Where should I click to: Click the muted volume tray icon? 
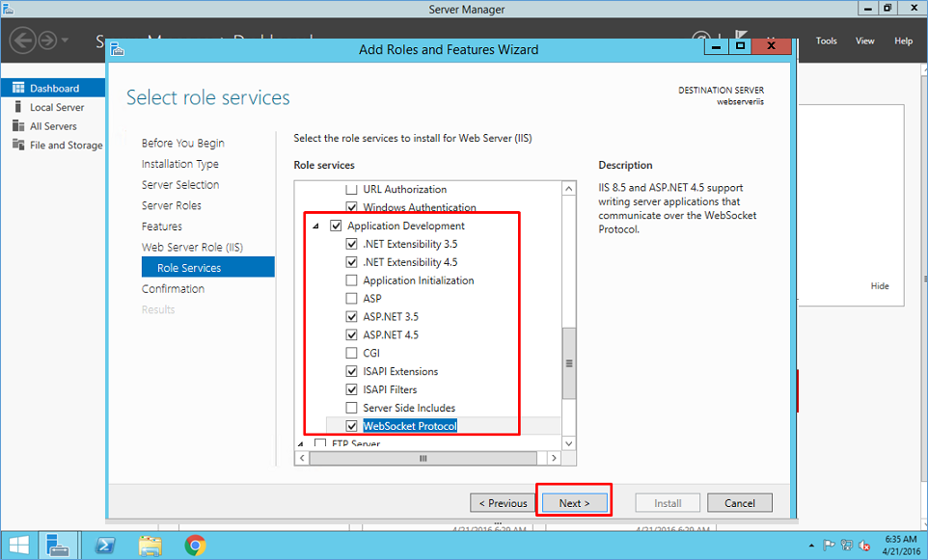coord(864,546)
